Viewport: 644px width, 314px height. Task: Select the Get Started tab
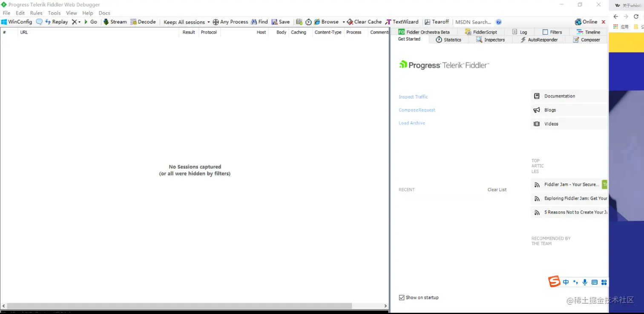[409, 39]
